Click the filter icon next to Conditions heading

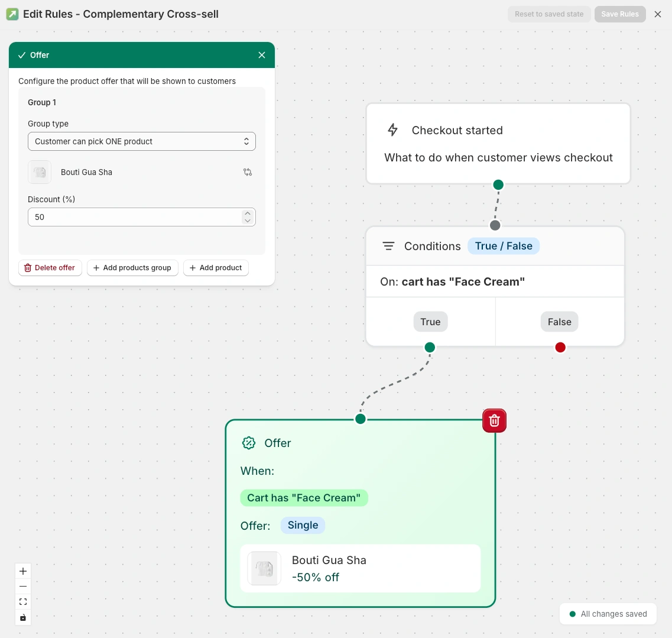click(x=388, y=246)
